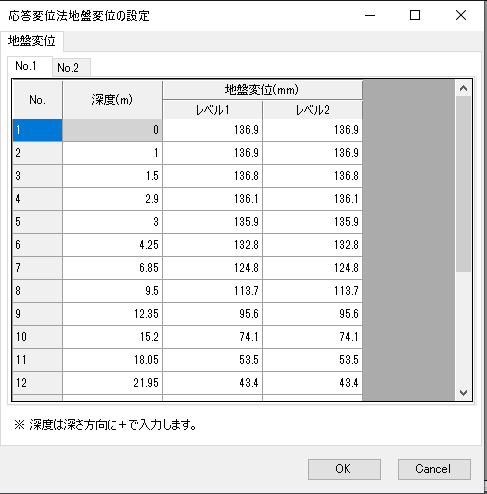Select the Level 2 cell showing 95.6
Image resolution: width=487 pixels, height=494 pixels.
313,314
